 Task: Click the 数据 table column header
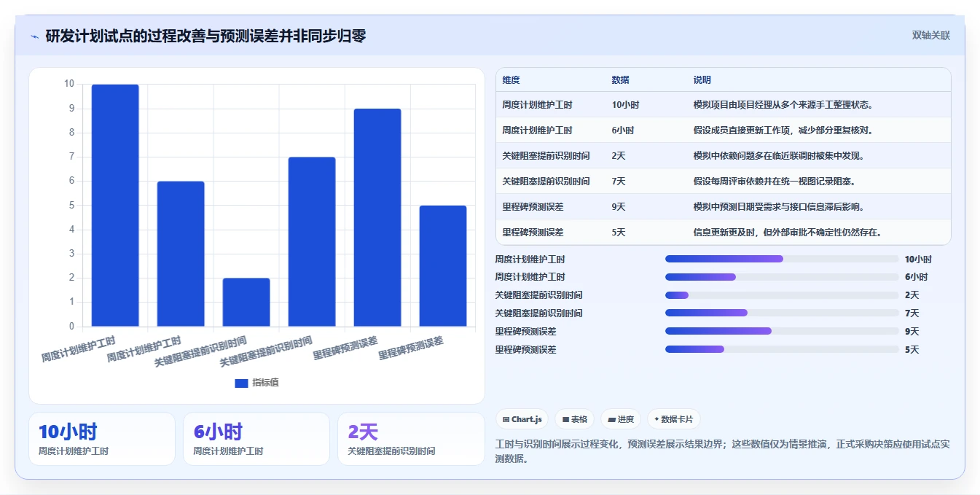pos(621,80)
